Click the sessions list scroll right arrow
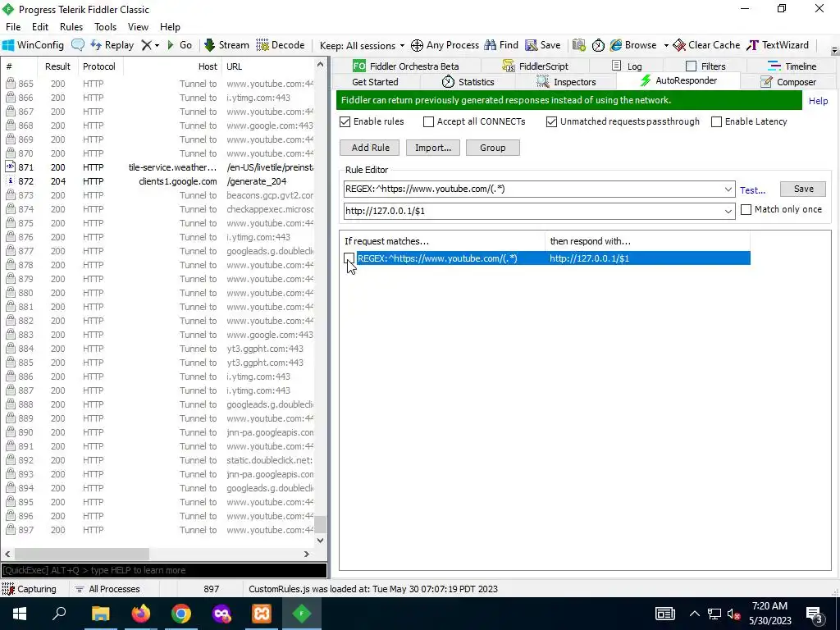The image size is (840, 630). pyautogui.click(x=307, y=554)
